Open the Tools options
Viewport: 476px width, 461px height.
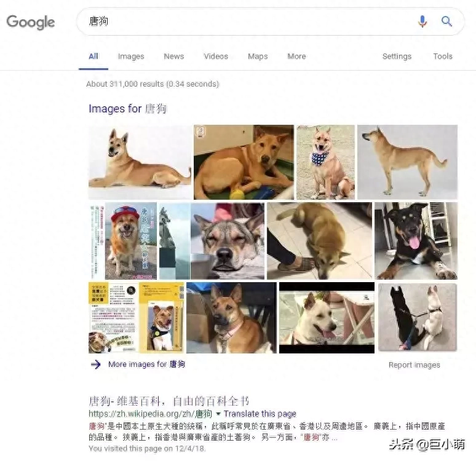443,56
